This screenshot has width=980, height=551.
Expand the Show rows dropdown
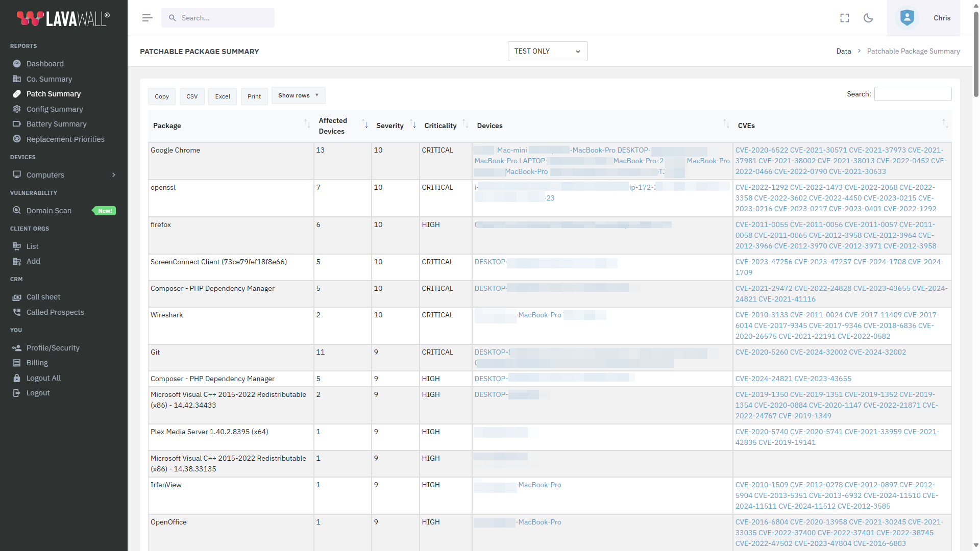[x=298, y=95]
